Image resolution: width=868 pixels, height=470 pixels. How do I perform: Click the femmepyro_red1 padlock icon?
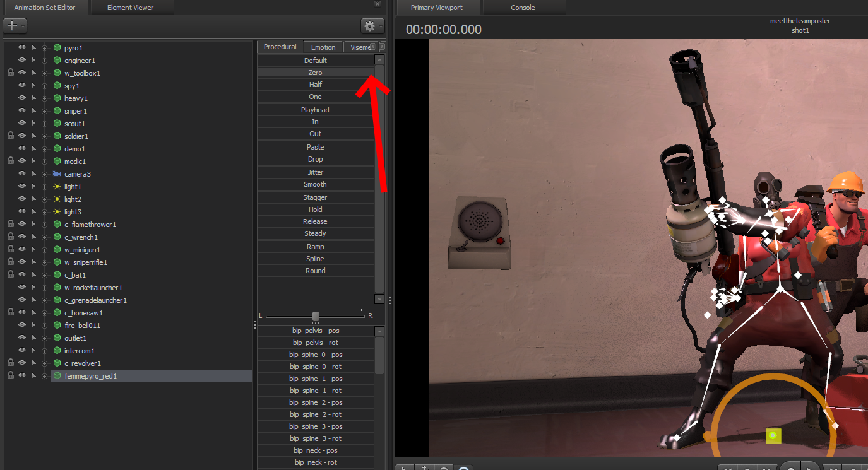(11, 376)
